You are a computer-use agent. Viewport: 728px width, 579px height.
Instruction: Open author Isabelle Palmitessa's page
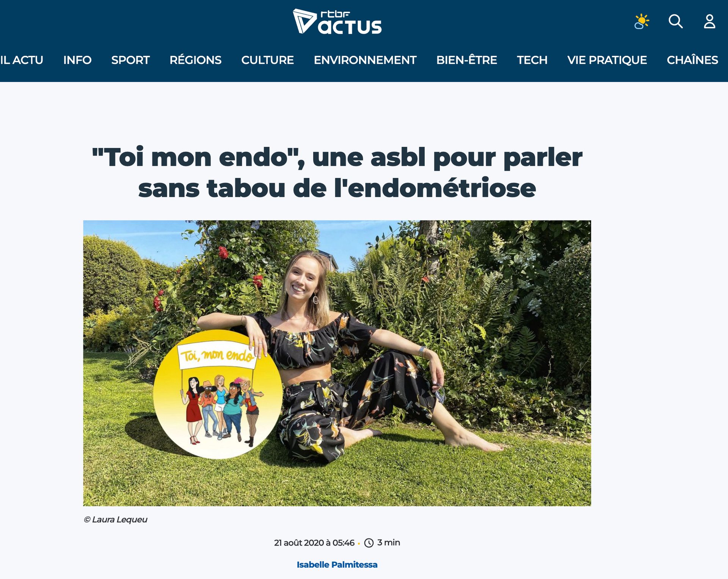click(x=337, y=565)
